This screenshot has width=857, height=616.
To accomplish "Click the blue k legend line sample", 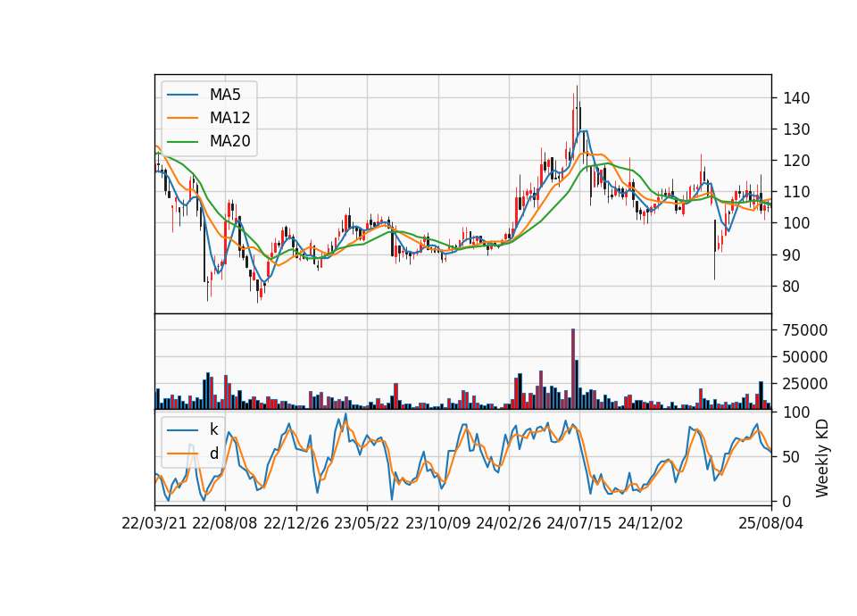I will tap(182, 429).
